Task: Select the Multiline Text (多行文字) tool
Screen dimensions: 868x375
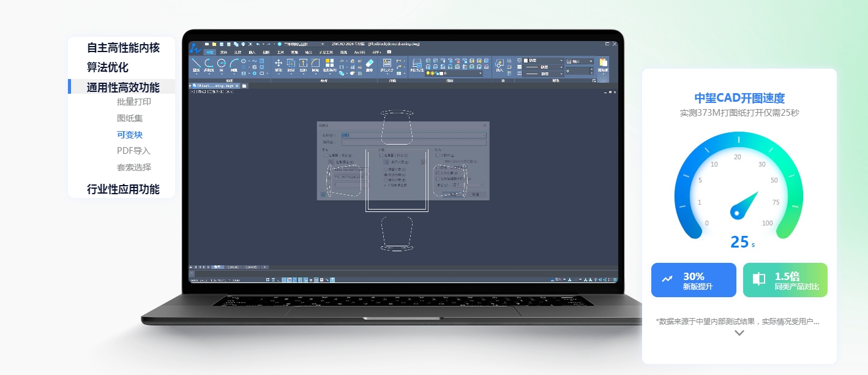Action: (x=387, y=66)
